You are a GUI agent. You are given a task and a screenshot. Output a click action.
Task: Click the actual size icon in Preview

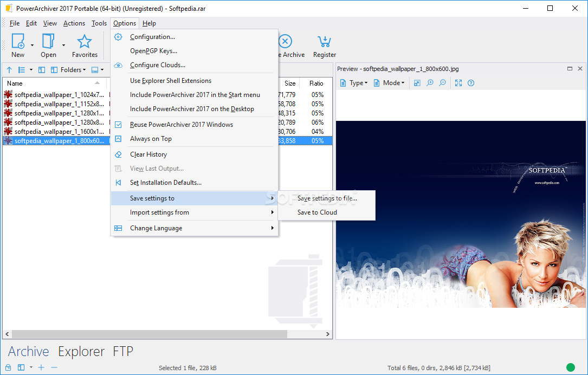[x=417, y=83]
